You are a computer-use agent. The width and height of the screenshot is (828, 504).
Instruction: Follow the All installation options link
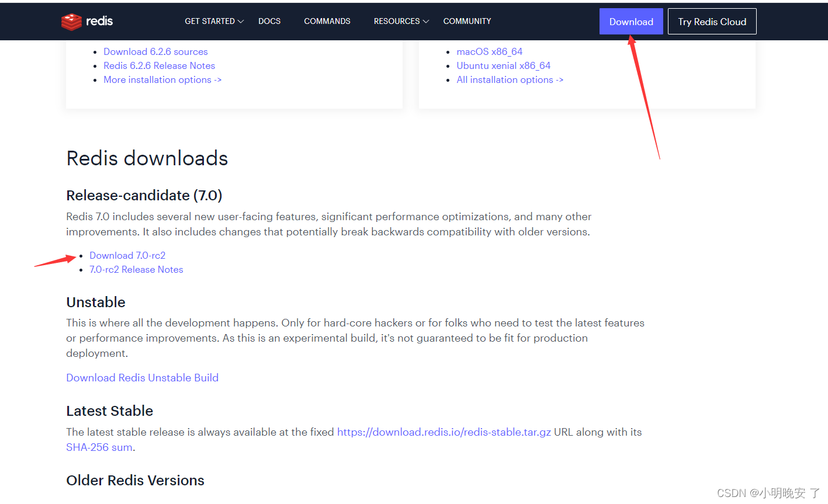pos(510,79)
